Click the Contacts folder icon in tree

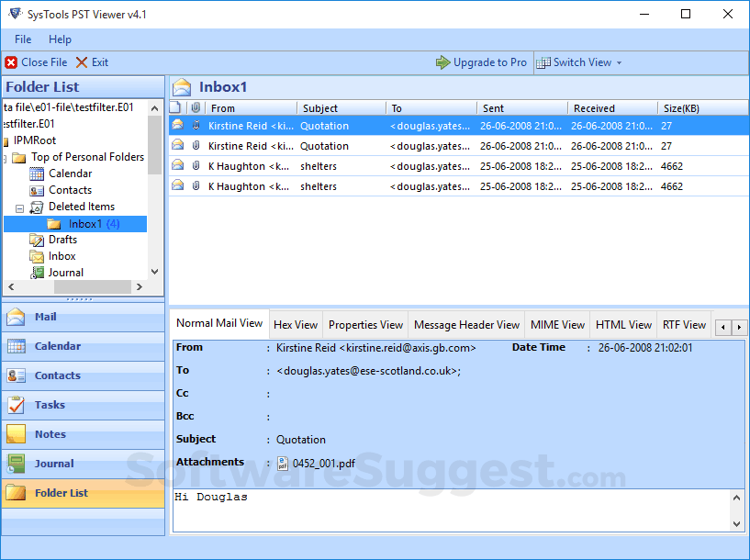(x=37, y=190)
